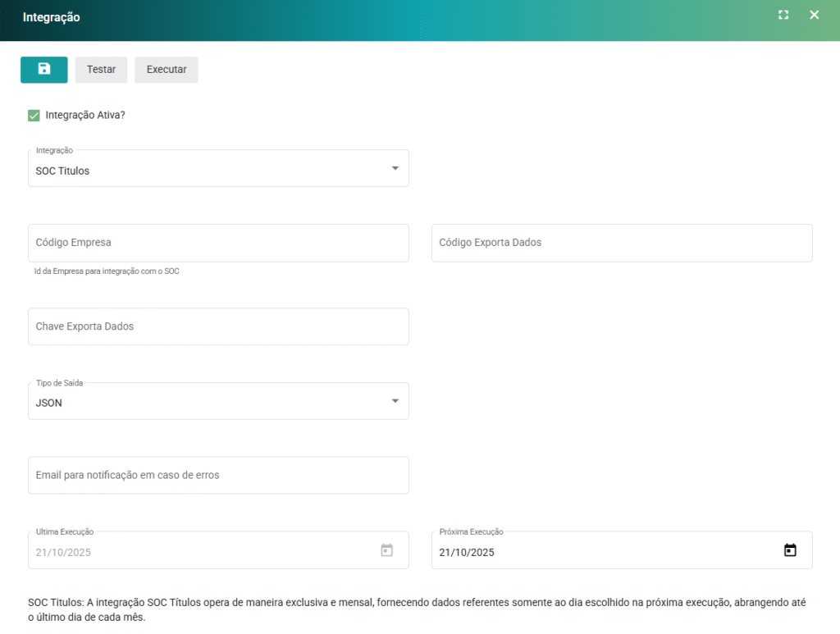
Task: Click the Ultima Execução date value
Action: click(64, 553)
